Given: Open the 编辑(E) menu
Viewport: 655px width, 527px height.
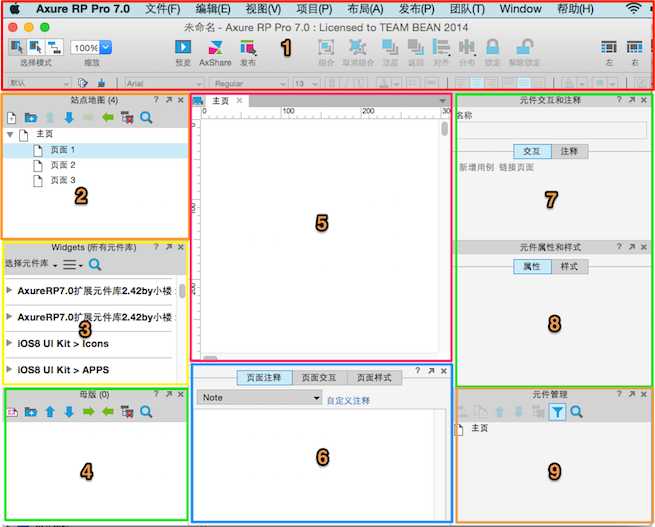Looking at the screenshot, I should 213,9.
